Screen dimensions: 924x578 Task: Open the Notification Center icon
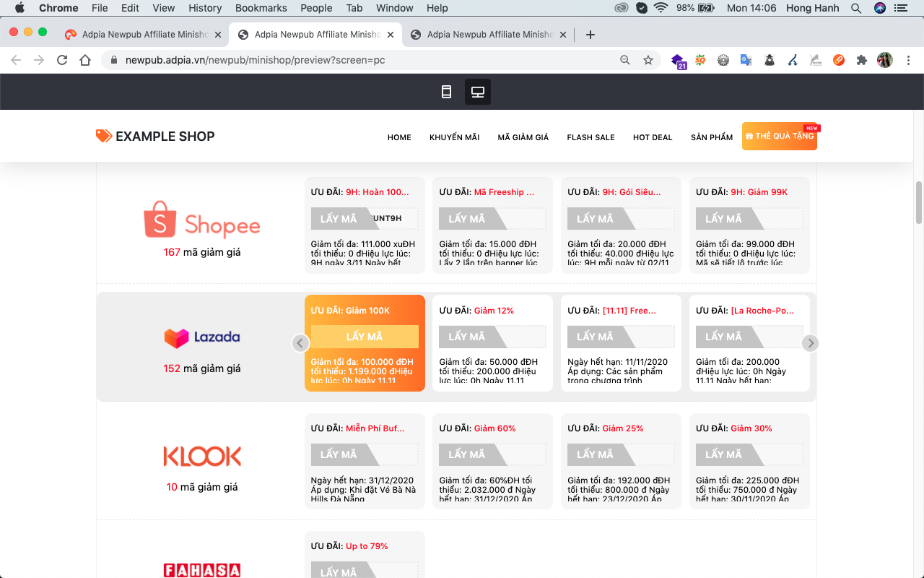(x=900, y=8)
